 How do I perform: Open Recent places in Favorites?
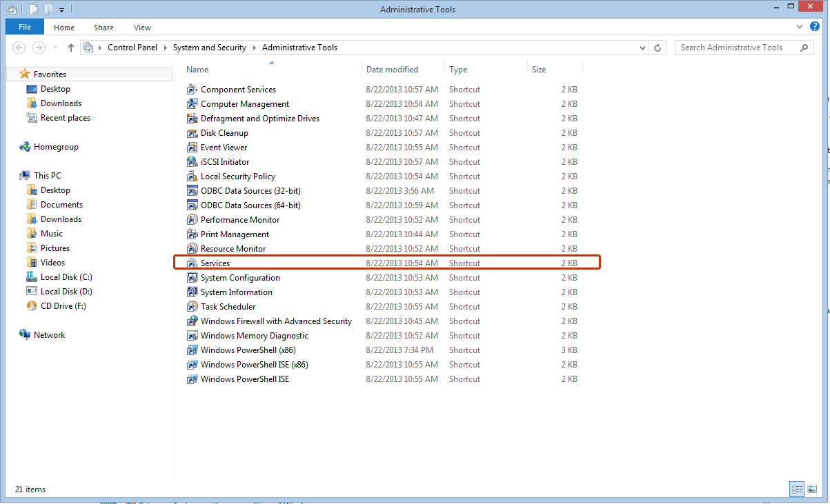click(x=66, y=118)
